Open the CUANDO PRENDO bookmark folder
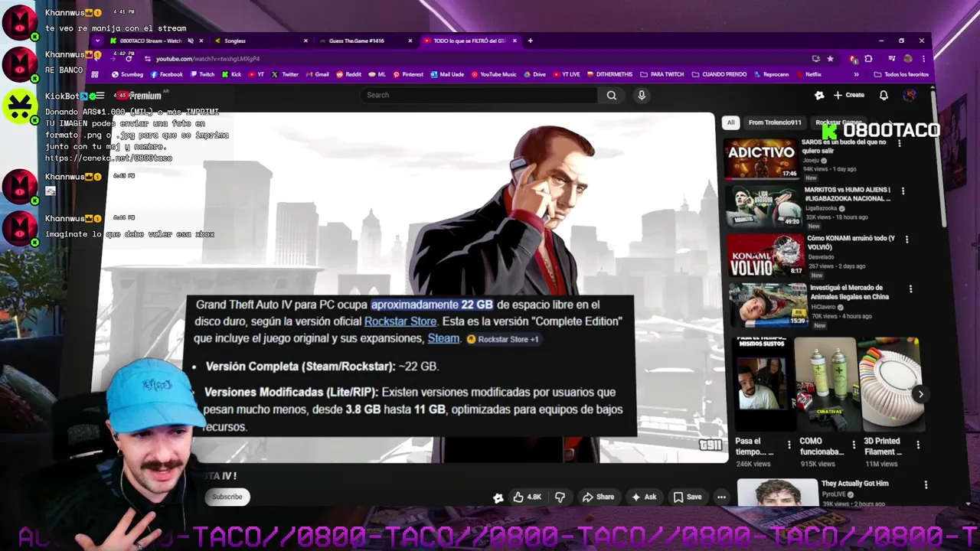The width and height of the screenshot is (980, 551). click(x=719, y=74)
